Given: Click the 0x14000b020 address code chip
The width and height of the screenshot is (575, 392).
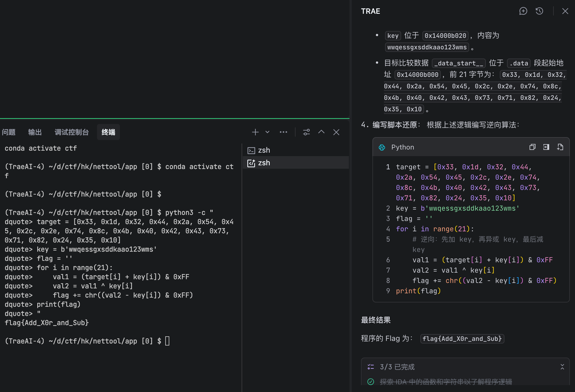Looking at the screenshot, I should coord(445,36).
